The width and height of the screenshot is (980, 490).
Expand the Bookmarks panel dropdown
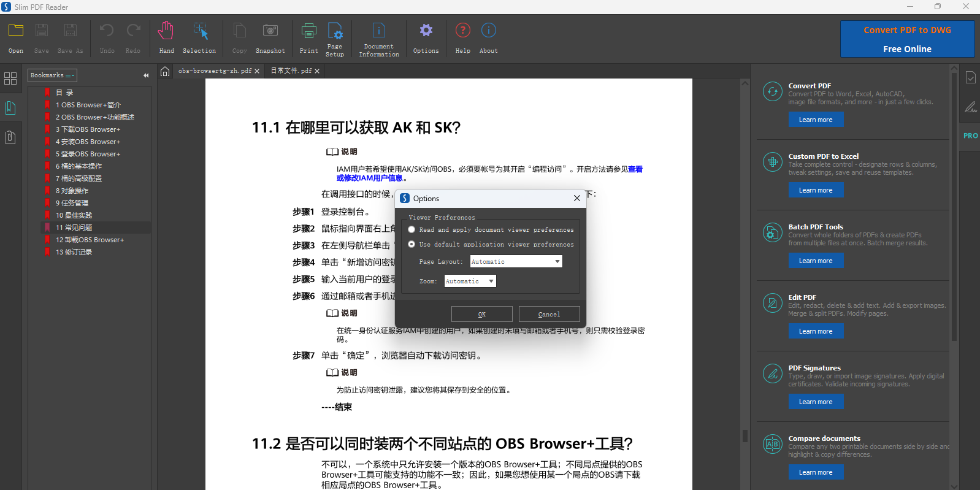[52, 75]
